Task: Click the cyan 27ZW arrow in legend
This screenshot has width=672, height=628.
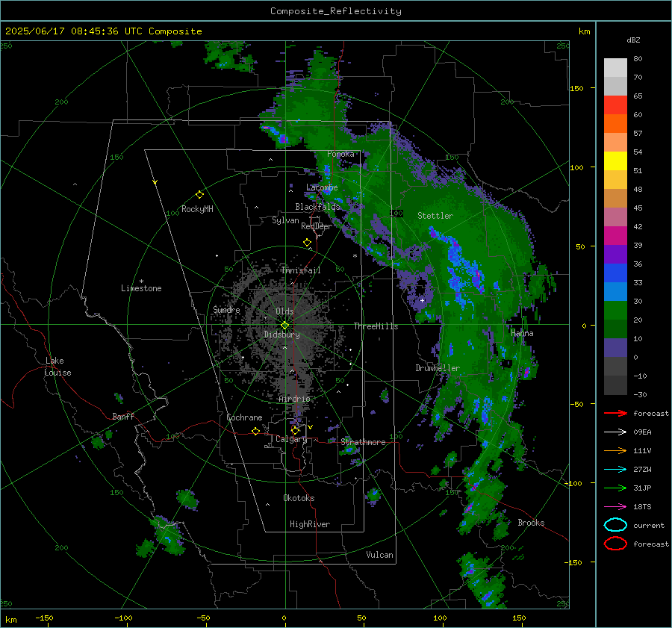Action: [x=615, y=470]
